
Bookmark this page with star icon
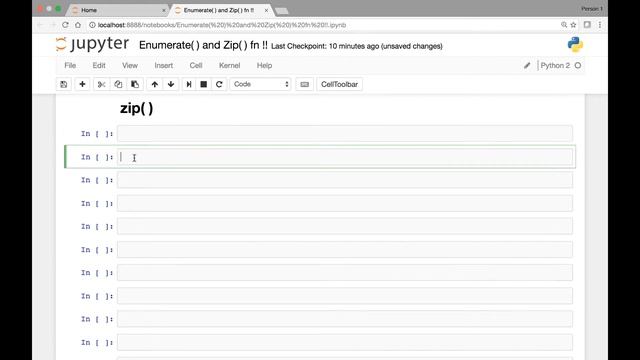[x=573, y=25]
